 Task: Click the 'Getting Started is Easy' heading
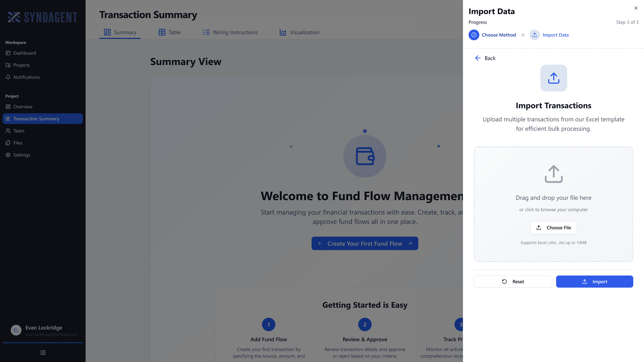pos(365,305)
